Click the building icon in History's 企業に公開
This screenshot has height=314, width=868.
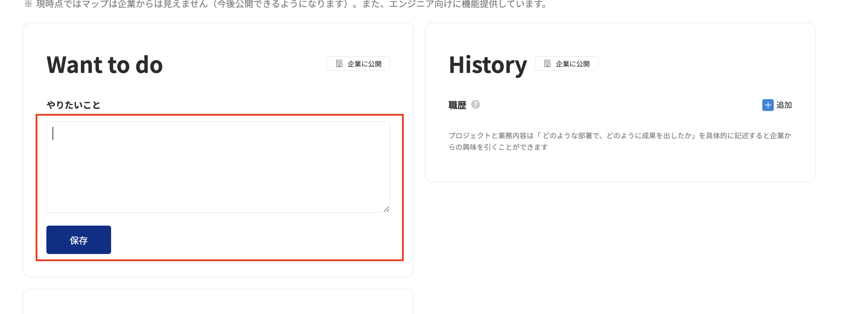[547, 64]
